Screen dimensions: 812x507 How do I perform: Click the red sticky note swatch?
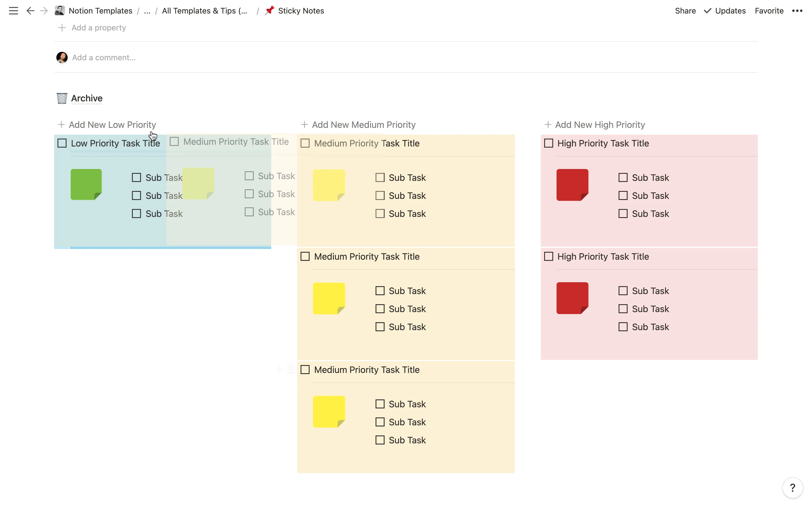click(x=572, y=185)
